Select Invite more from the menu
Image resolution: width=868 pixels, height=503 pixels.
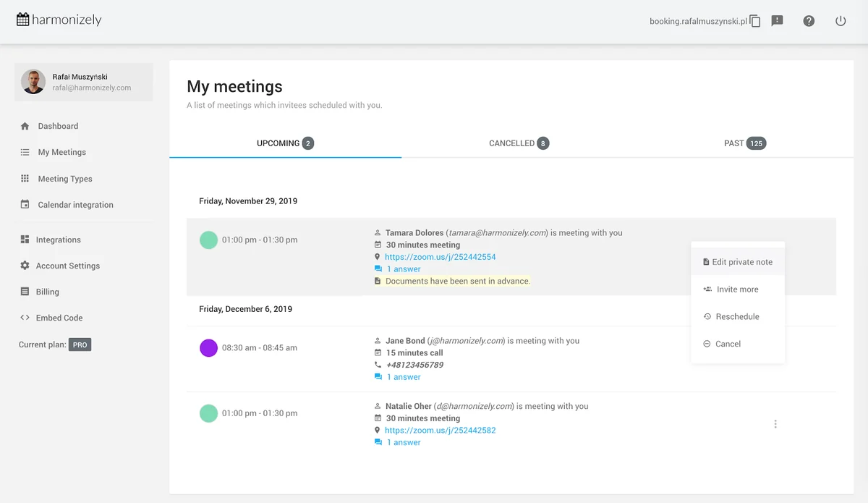click(737, 289)
